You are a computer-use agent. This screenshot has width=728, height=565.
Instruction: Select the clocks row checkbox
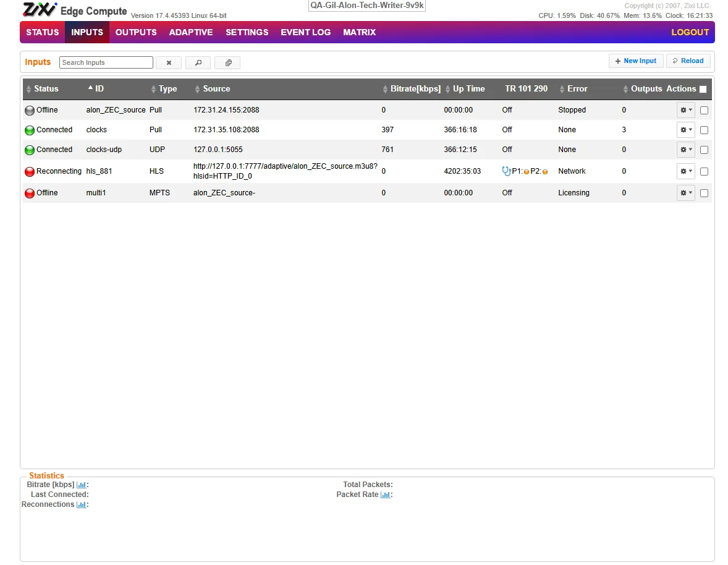(704, 130)
